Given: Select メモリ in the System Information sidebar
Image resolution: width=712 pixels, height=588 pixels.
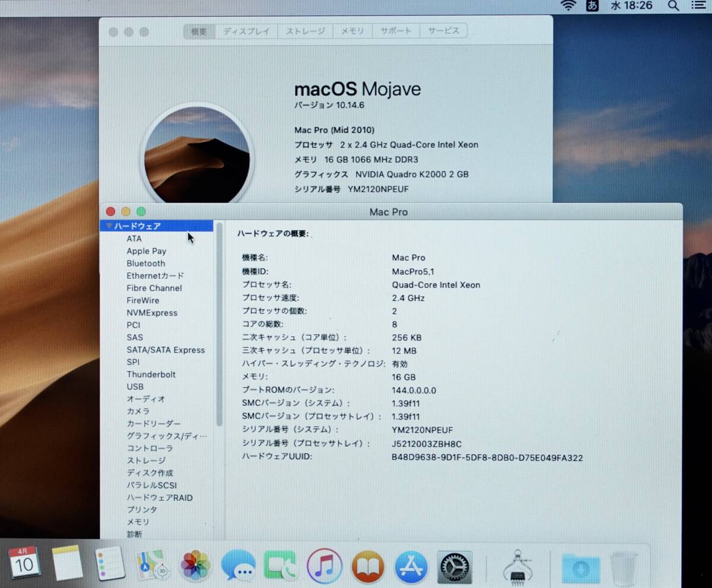Looking at the screenshot, I should pos(138,522).
